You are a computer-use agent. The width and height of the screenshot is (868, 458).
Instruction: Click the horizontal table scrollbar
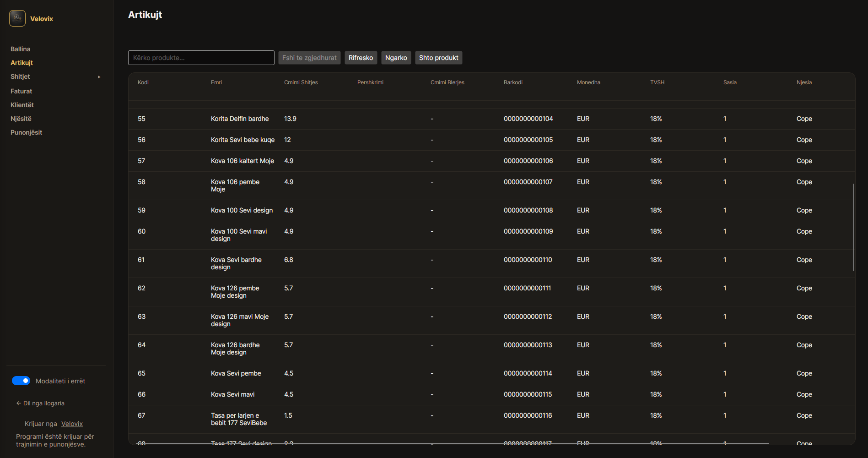(453, 443)
